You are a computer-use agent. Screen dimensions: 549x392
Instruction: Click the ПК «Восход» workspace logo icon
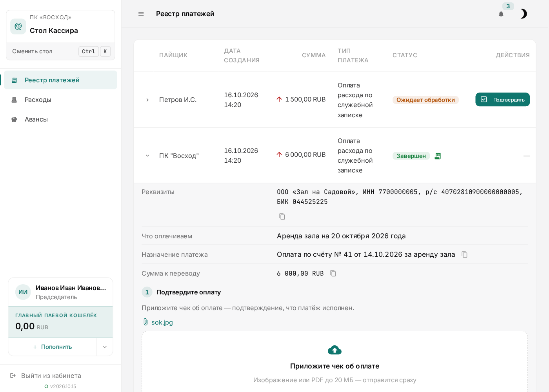[x=18, y=26]
